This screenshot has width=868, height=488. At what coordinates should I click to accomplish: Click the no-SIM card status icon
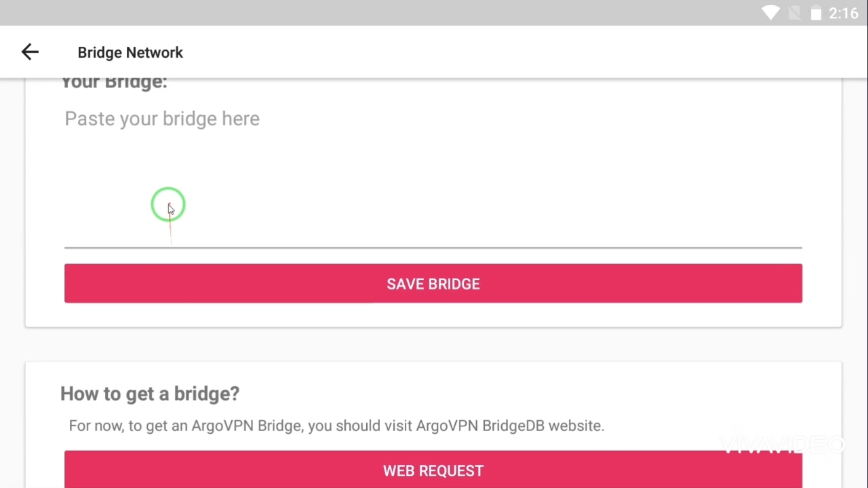(x=795, y=13)
